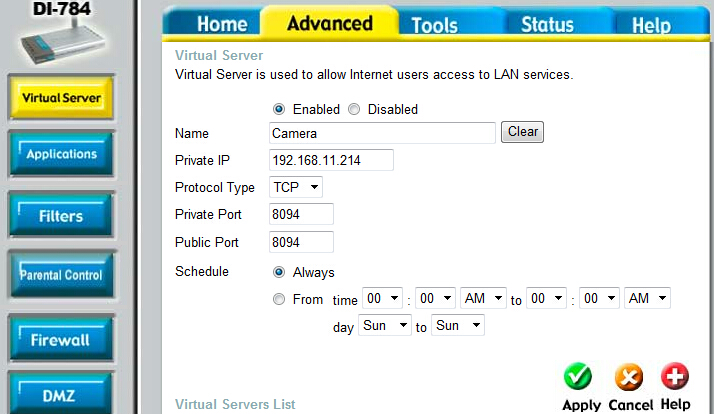Clear the Name field with Clear button
The width and height of the screenshot is (714, 414).
pos(522,132)
